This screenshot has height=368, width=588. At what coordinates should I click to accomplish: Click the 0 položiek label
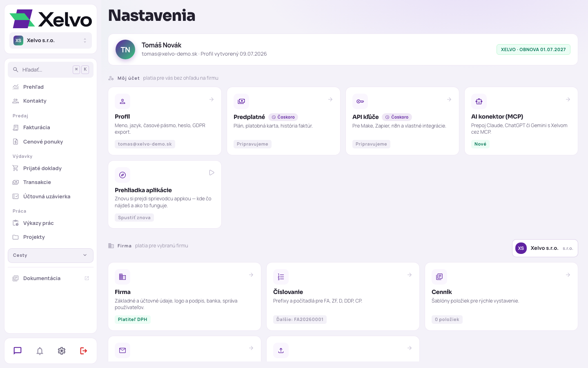pyautogui.click(x=447, y=319)
